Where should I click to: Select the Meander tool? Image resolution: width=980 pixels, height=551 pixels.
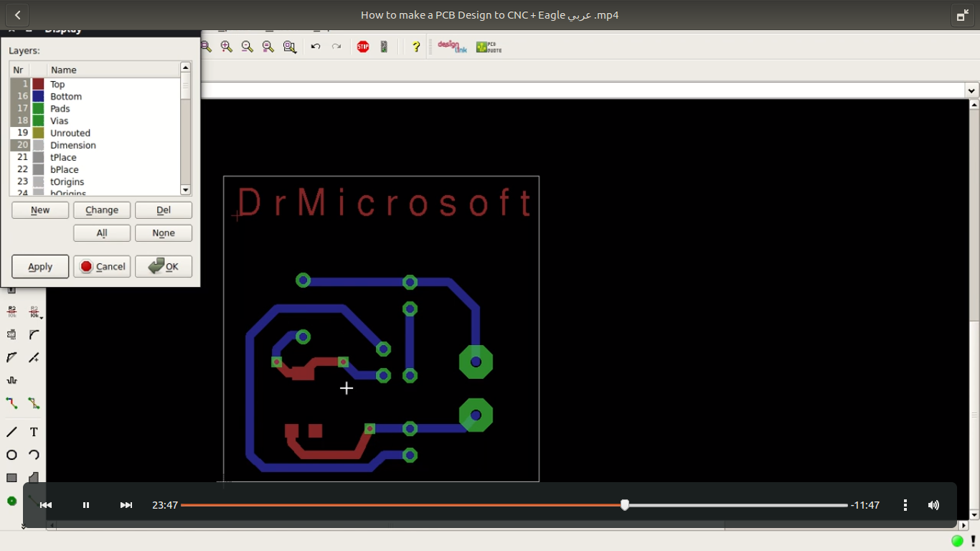[x=12, y=380]
